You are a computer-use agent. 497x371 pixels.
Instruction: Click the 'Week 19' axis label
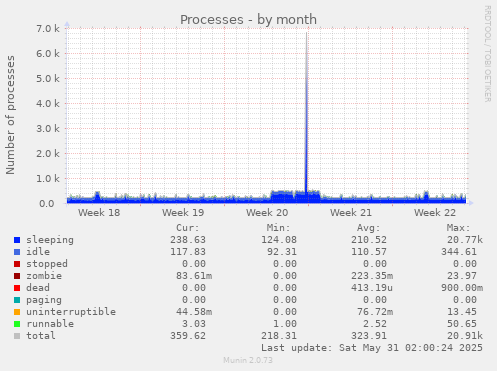183,213
